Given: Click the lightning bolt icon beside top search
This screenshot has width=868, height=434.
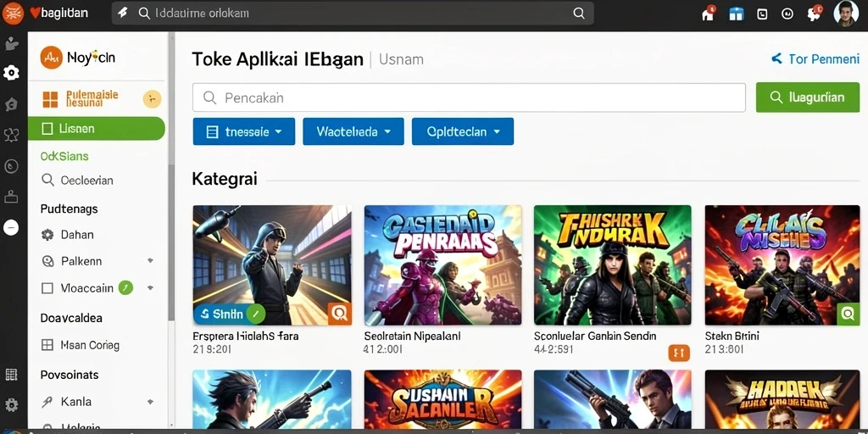Looking at the screenshot, I should pos(123,14).
